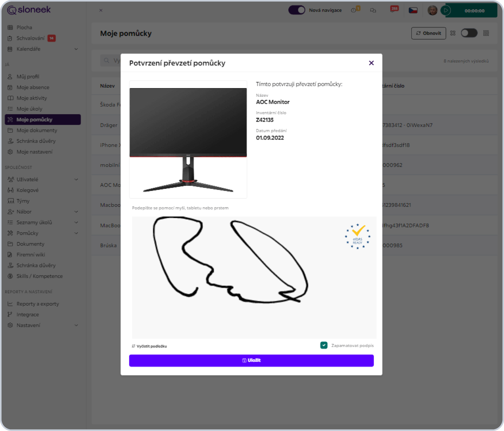Toggle the view switch next to Obnovit

[469, 33]
